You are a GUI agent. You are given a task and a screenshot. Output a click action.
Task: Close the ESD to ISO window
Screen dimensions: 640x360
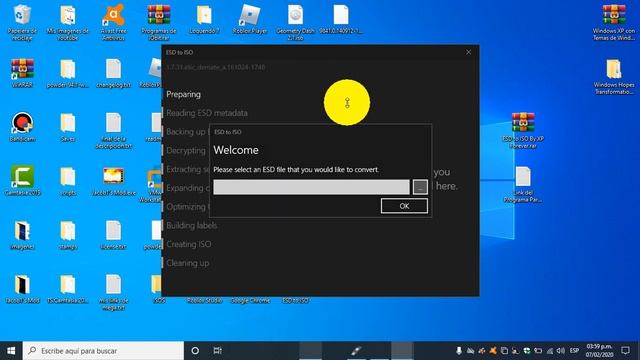(x=469, y=52)
